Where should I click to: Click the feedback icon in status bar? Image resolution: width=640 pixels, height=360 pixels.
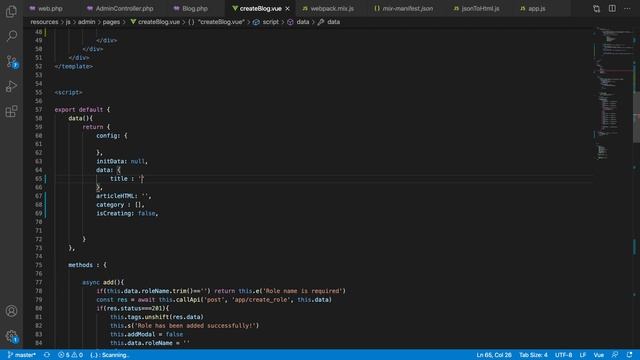(615, 355)
